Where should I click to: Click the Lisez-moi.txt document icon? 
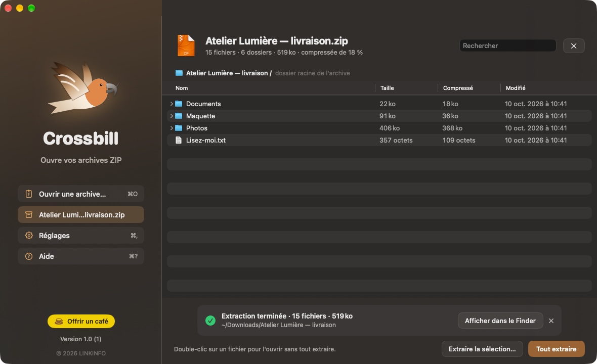178,140
